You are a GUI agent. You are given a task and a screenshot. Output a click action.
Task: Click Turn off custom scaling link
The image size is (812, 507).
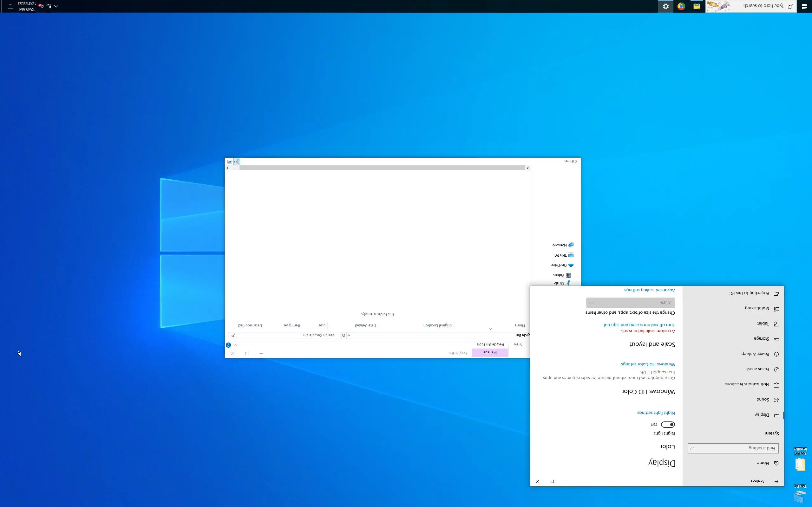(x=639, y=325)
